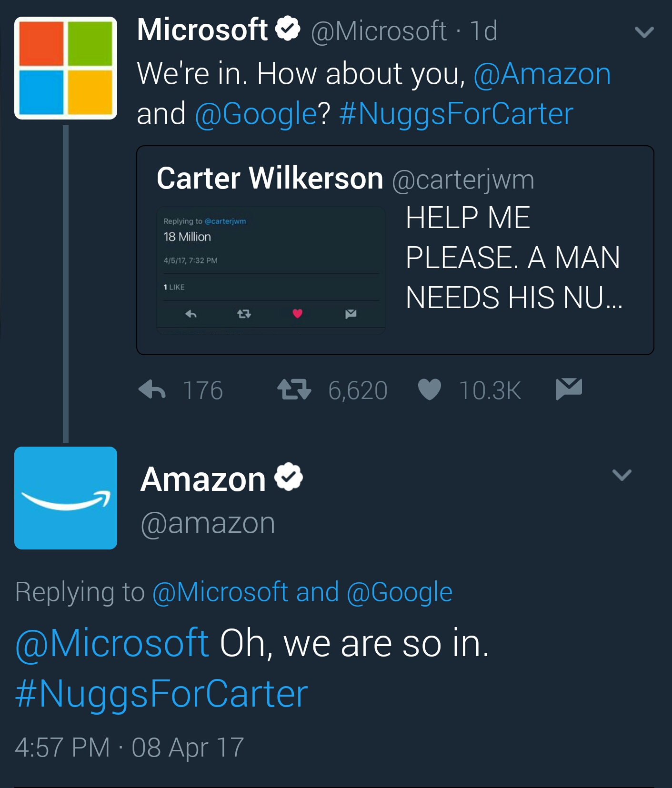Select the Replying to @Microsoft and @Google text

pos(235,592)
